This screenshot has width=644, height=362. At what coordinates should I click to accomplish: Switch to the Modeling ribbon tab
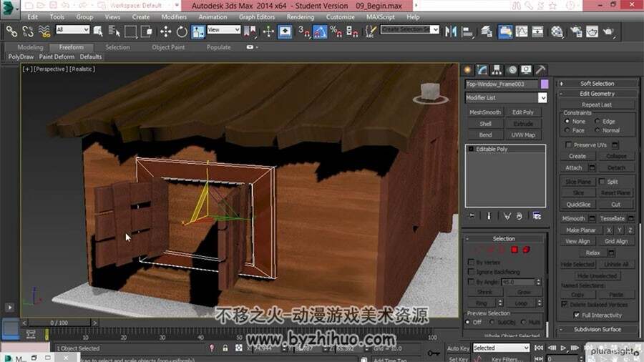pos(30,47)
